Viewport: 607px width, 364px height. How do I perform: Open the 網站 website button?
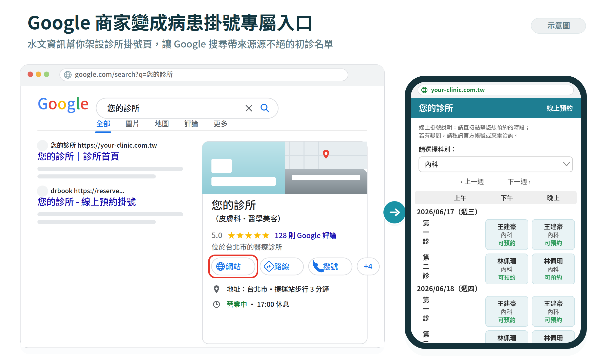pyautogui.click(x=233, y=266)
